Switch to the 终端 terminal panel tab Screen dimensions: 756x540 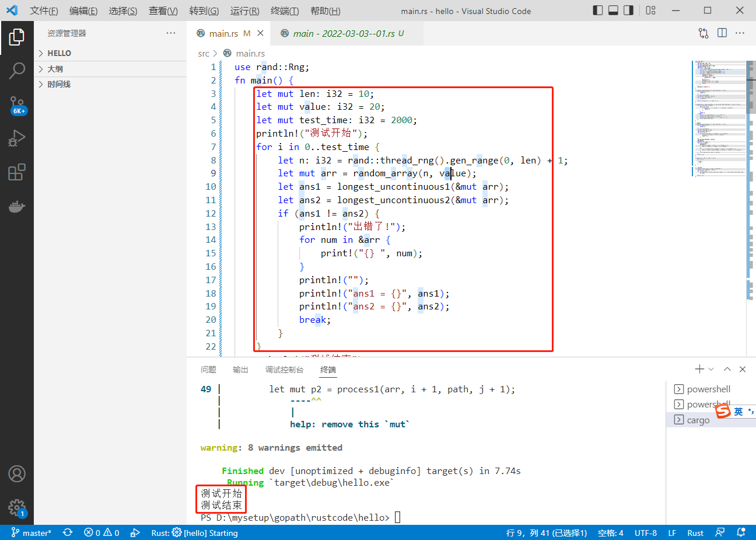(328, 370)
